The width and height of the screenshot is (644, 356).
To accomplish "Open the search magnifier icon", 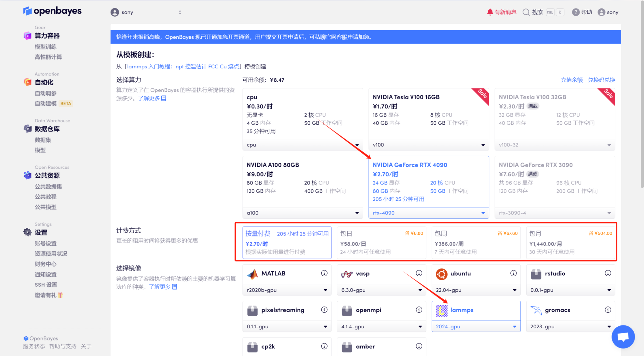I will click(526, 12).
